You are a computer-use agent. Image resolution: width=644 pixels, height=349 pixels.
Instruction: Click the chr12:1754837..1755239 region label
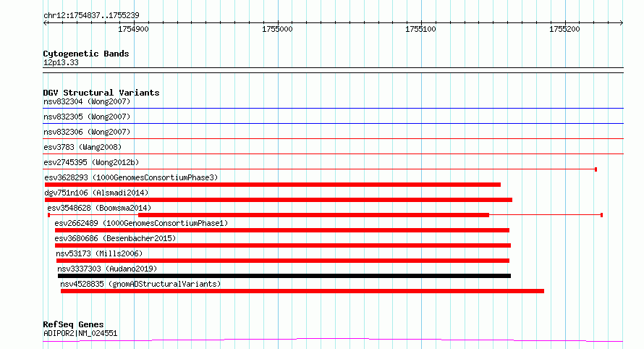[x=91, y=16]
